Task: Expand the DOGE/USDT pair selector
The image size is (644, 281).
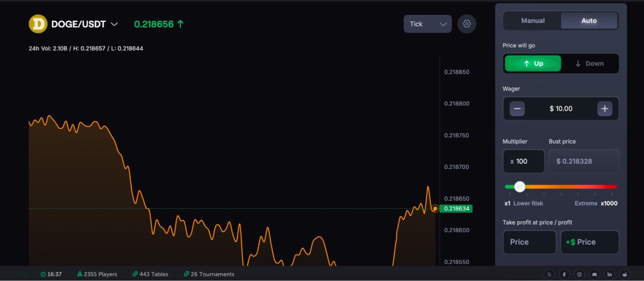Action: coord(114,24)
